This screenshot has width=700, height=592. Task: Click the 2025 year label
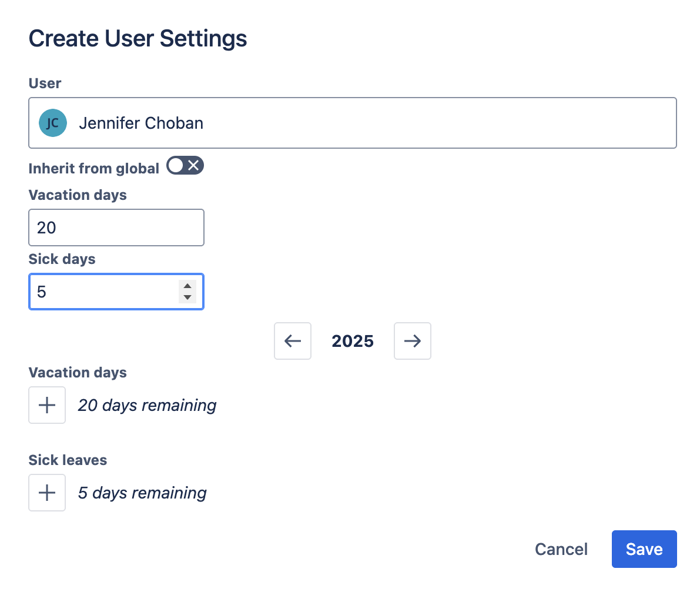352,341
